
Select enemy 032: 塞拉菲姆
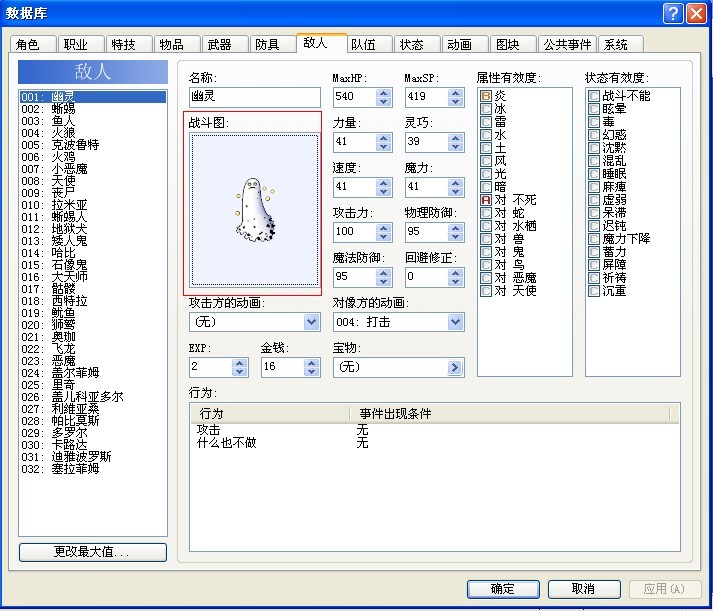[x=93, y=469]
